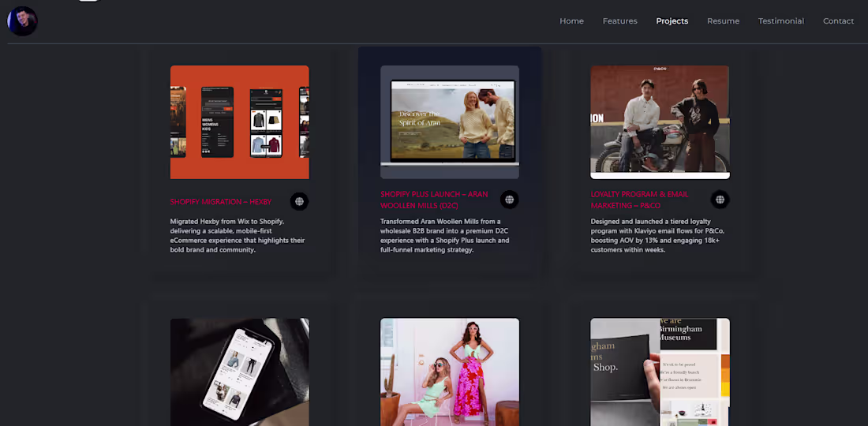This screenshot has width=868, height=426.
Task: Jump to the Testimonial nav item
Action: pyautogui.click(x=780, y=21)
